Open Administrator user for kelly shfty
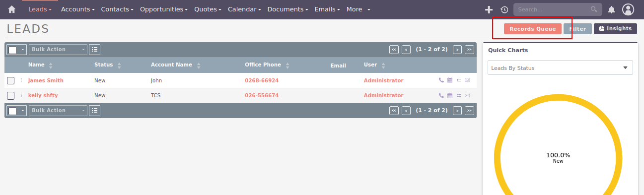Image resolution: width=644 pixels, height=195 pixels. (383, 95)
